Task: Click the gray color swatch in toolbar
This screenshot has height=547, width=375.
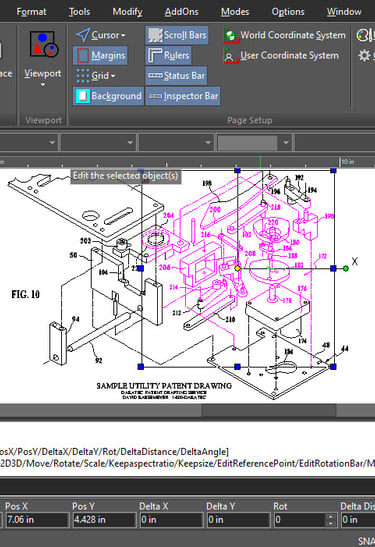Action: [x=247, y=142]
